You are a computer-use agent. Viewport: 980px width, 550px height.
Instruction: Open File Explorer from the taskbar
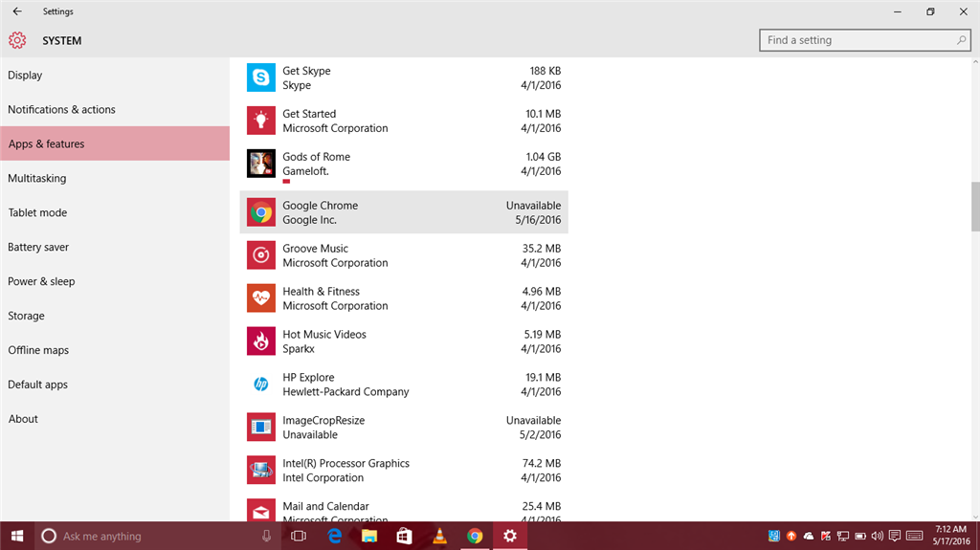coord(369,537)
